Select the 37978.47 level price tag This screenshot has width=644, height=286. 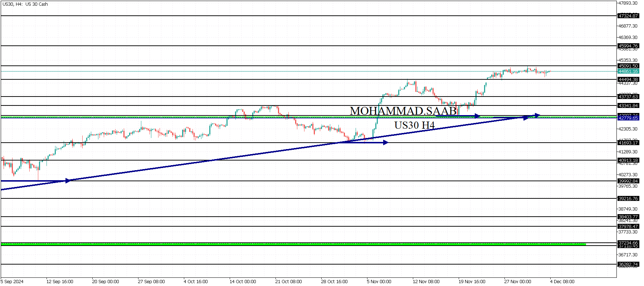coord(628,226)
